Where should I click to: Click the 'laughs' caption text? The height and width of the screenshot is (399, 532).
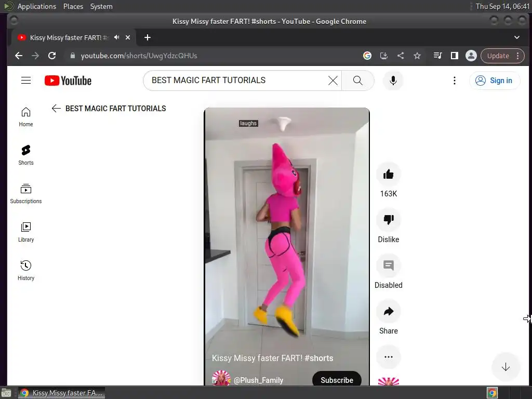[x=248, y=123]
